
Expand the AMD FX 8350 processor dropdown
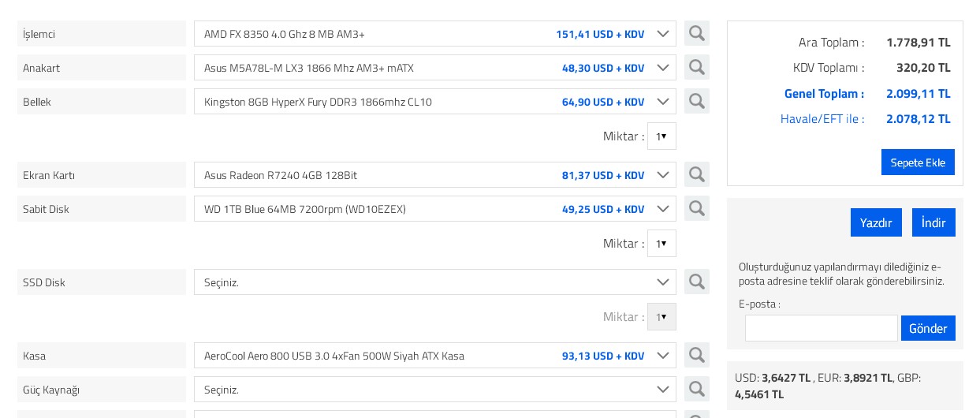pyautogui.click(x=434, y=34)
